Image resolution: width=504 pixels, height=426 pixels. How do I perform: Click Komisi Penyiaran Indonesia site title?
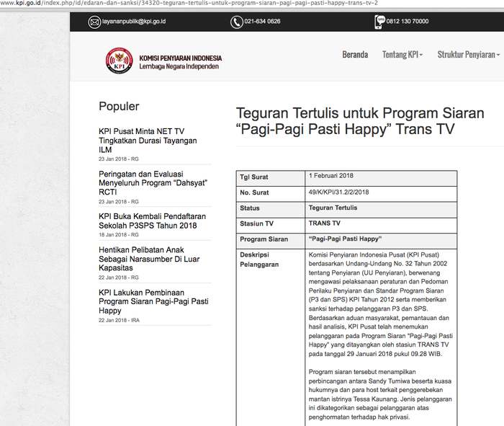click(180, 58)
